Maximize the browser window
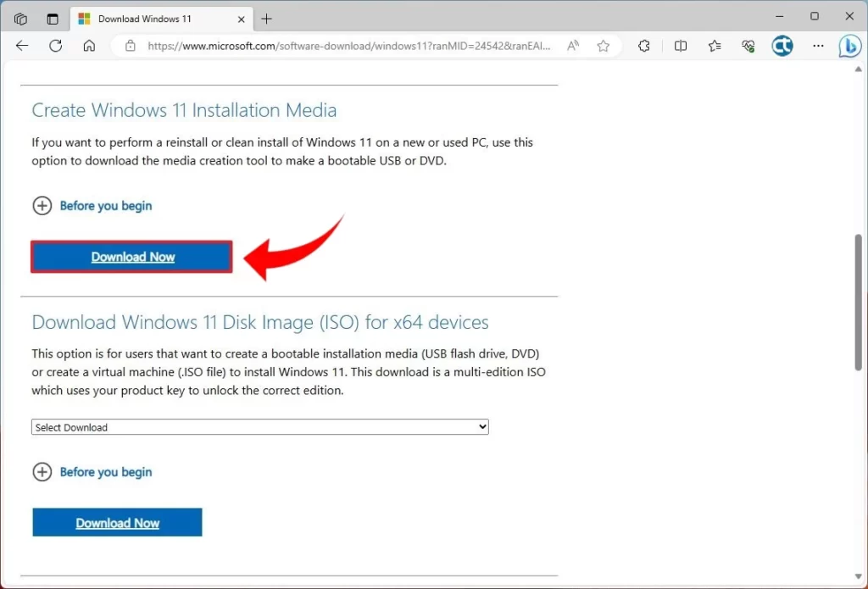Image resolution: width=868 pixels, height=589 pixels. (815, 17)
